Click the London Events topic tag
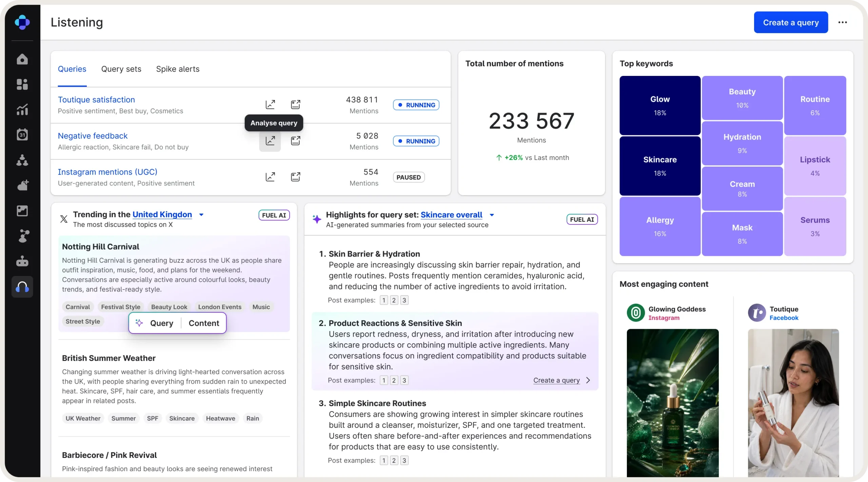 (220, 307)
